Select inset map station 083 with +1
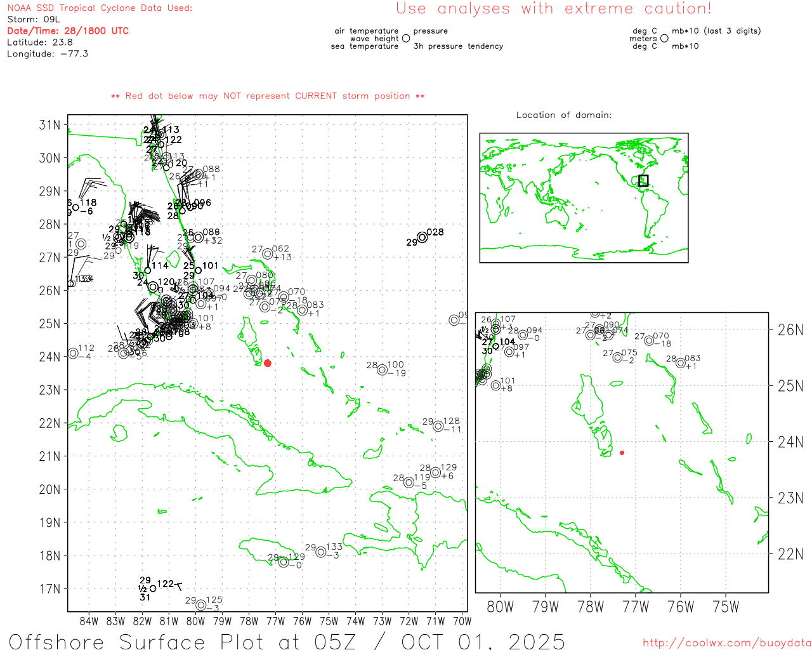The width and height of the screenshot is (812, 650). click(681, 363)
